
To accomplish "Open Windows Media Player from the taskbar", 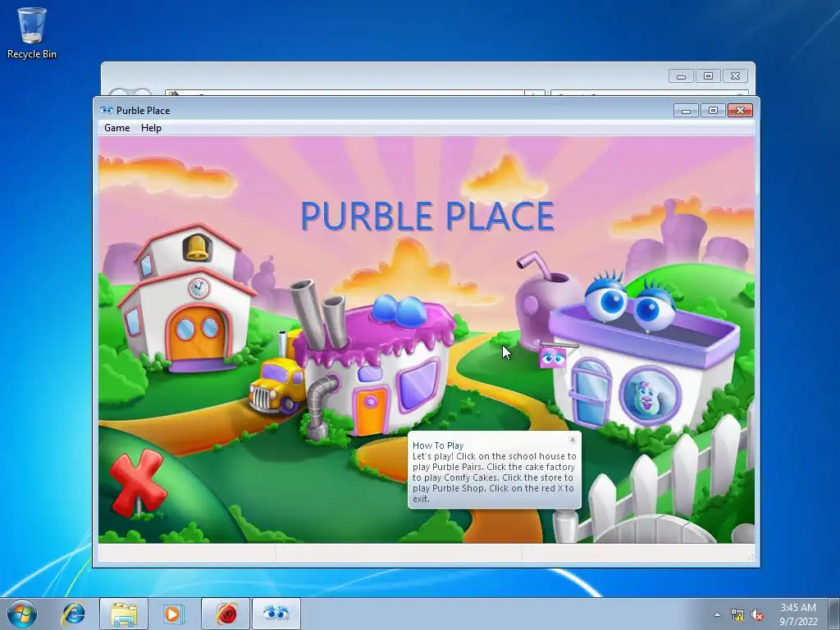I will click(x=173, y=614).
